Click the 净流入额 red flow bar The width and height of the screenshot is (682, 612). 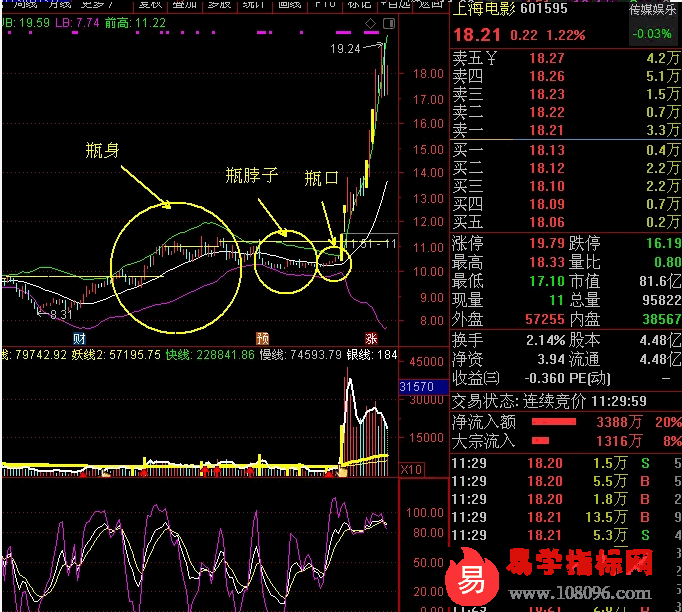point(554,421)
